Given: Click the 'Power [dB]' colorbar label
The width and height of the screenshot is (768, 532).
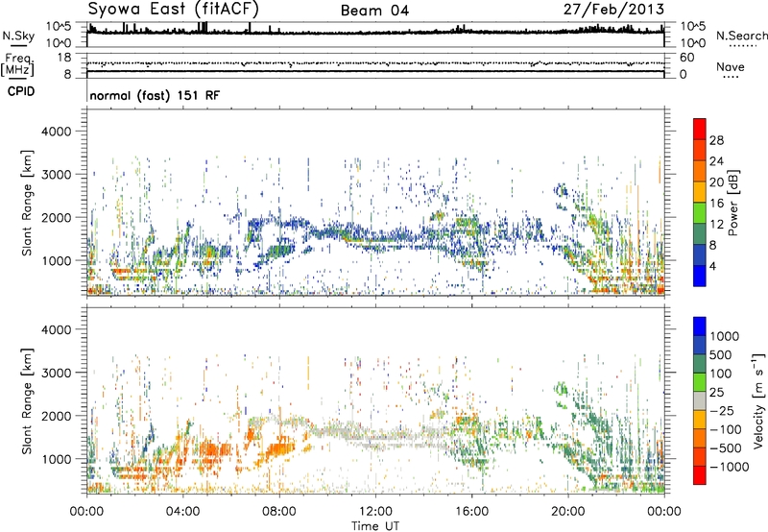Looking at the screenshot, I should [733, 203].
